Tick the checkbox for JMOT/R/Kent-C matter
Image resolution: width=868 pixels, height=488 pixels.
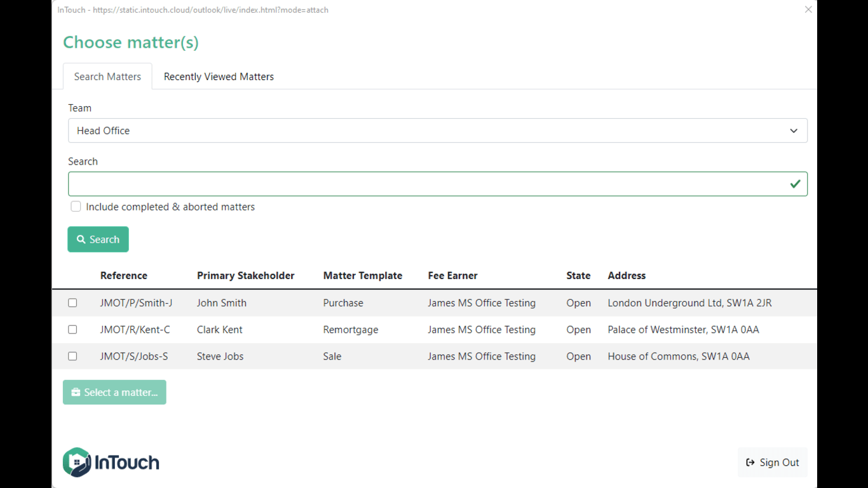pyautogui.click(x=72, y=330)
